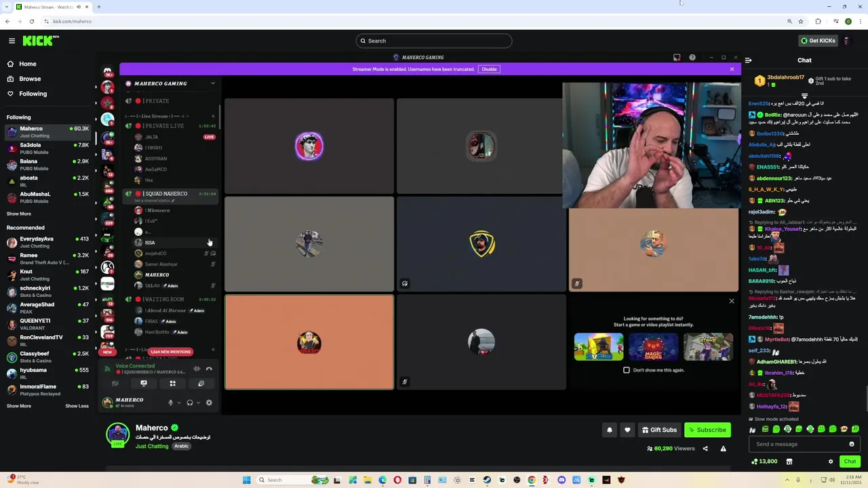This screenshot has width=868, height=488.
Task: Click the green Chat send button
Action: (850, 462)
